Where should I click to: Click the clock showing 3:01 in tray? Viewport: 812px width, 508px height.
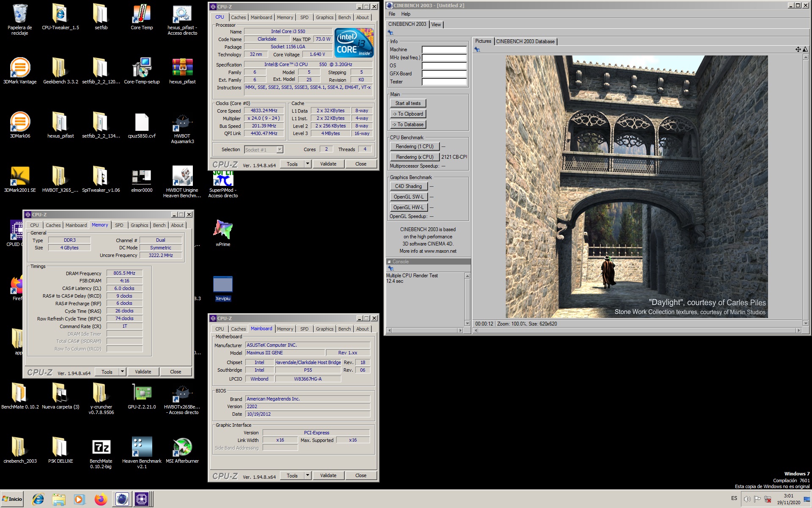(788, 496)
